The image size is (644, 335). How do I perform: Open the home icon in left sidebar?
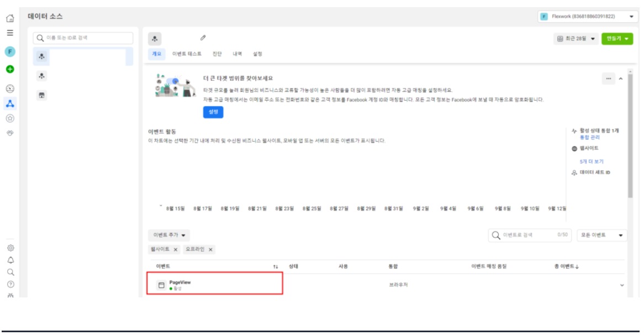coord(10,18)
